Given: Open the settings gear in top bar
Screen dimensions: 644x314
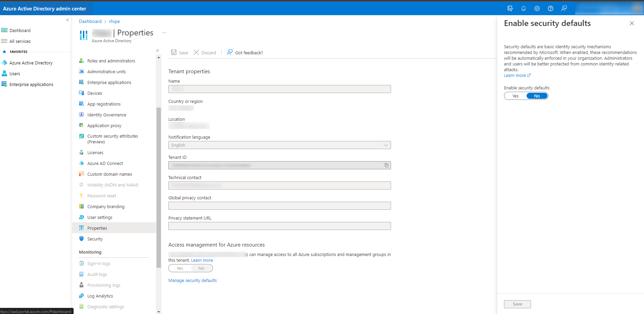Looking at the screenshot, I should (537, 8).
